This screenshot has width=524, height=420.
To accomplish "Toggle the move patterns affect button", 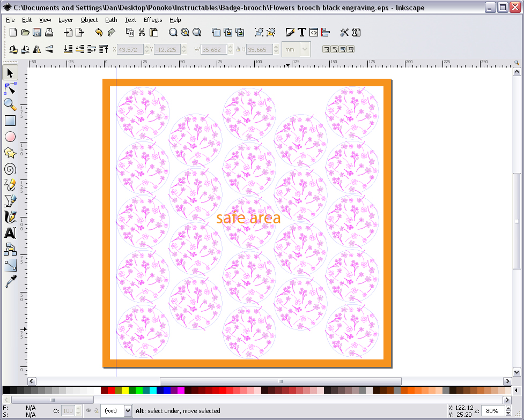I will coord(351,49).
